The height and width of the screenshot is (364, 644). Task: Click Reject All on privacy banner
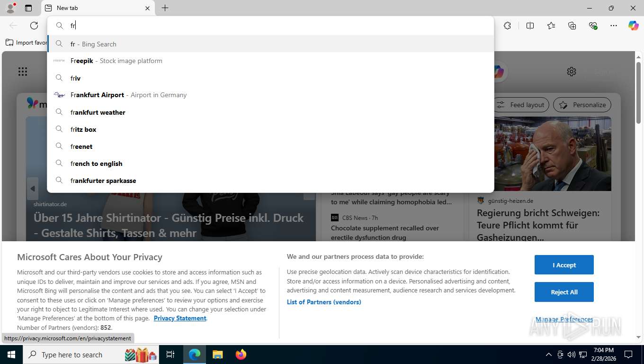point(564,292)
